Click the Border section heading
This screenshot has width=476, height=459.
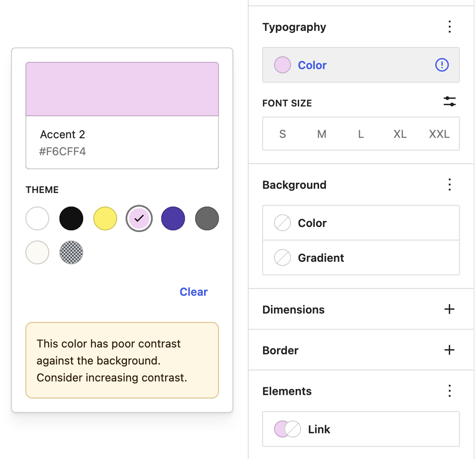click(x=280, y=350)
